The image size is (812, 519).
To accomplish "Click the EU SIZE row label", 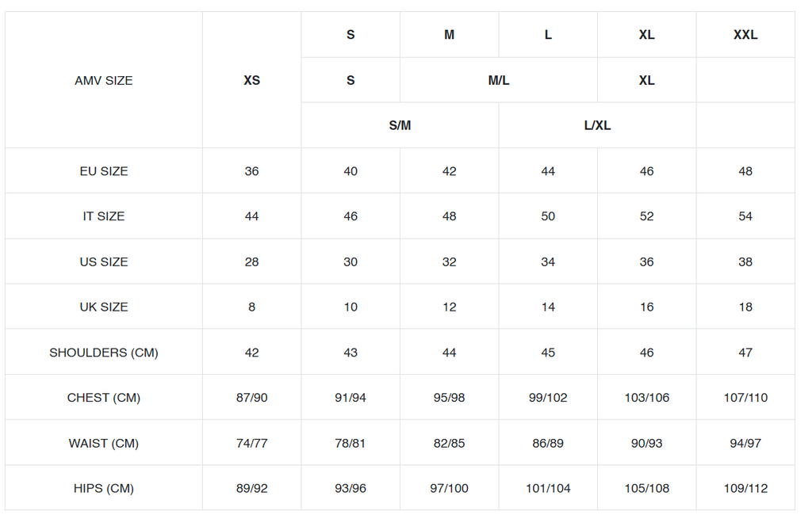I will pos(104,171).
